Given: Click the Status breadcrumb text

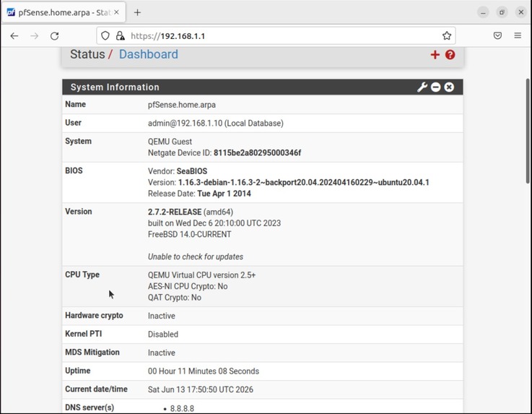Looking at the screenshot, I should point(87,54).
